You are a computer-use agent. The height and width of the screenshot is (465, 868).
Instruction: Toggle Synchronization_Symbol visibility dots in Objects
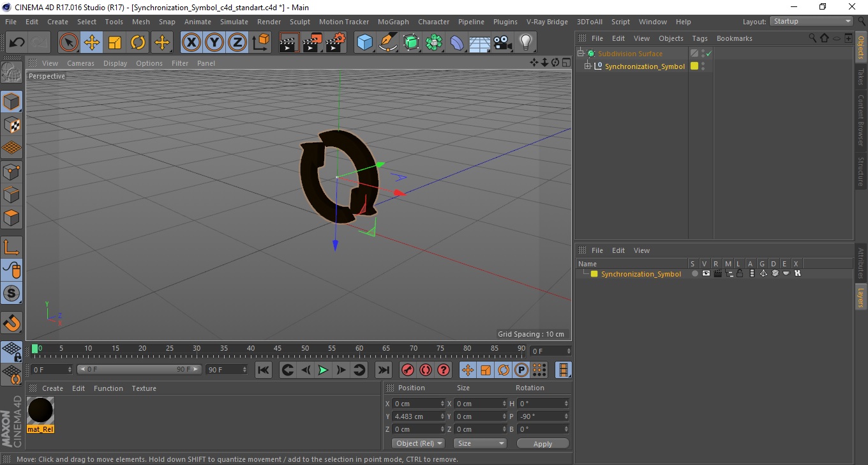click(703, 66)
